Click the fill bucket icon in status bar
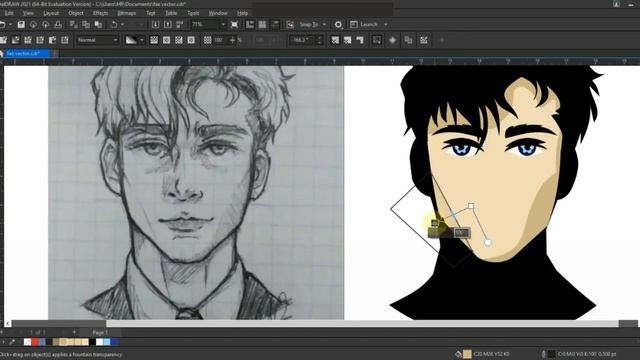 458,354
